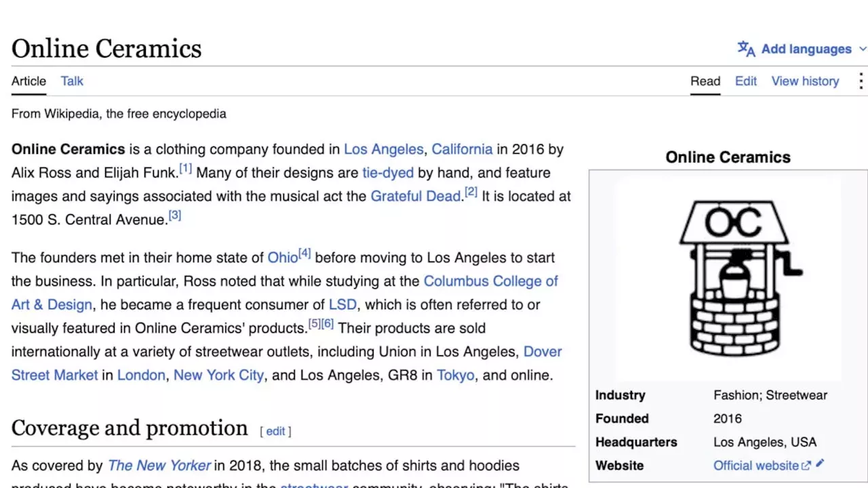
Task: Jump to citation reference [4]
Action: pyautogui.click(x=304, y=253)
